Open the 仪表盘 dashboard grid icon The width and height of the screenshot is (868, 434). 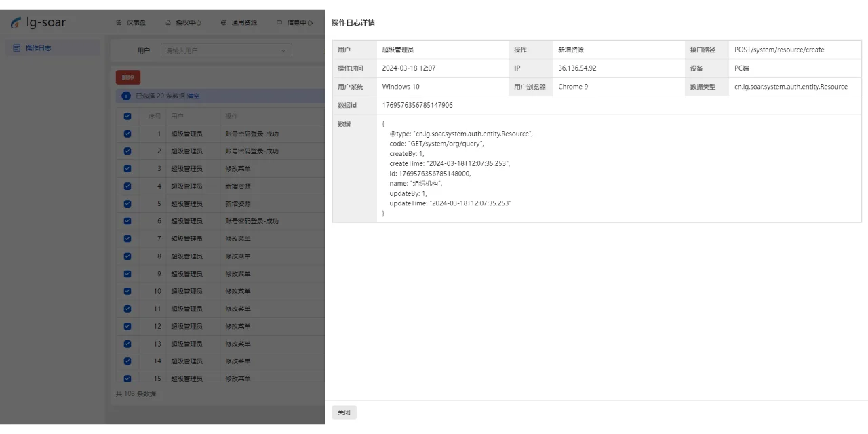(119, 22)
